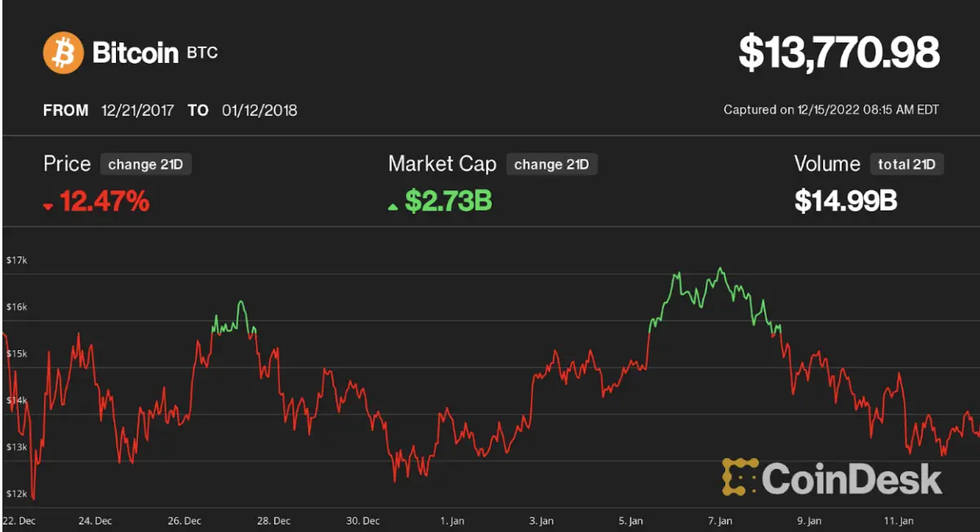Click the Volume label
The width and height of the screenshot is (980, 532).
pos(827,164)
